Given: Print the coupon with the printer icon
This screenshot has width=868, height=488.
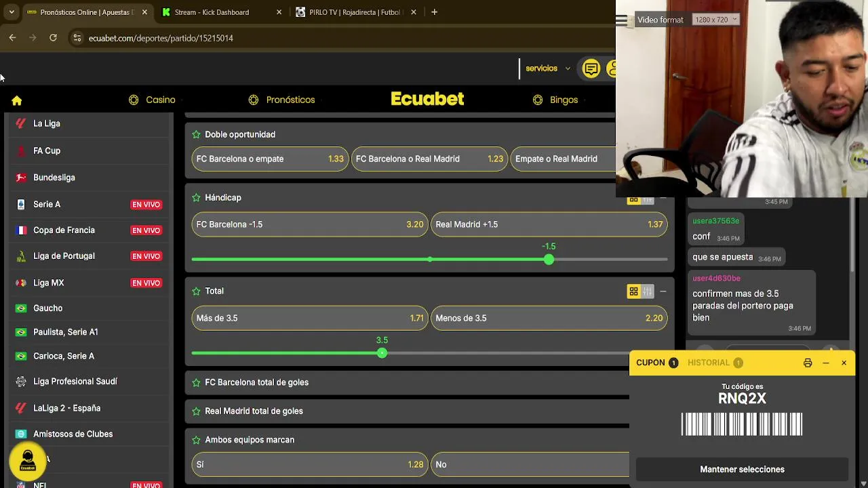Looking at the screenshot, I should [x=808, y=363].
